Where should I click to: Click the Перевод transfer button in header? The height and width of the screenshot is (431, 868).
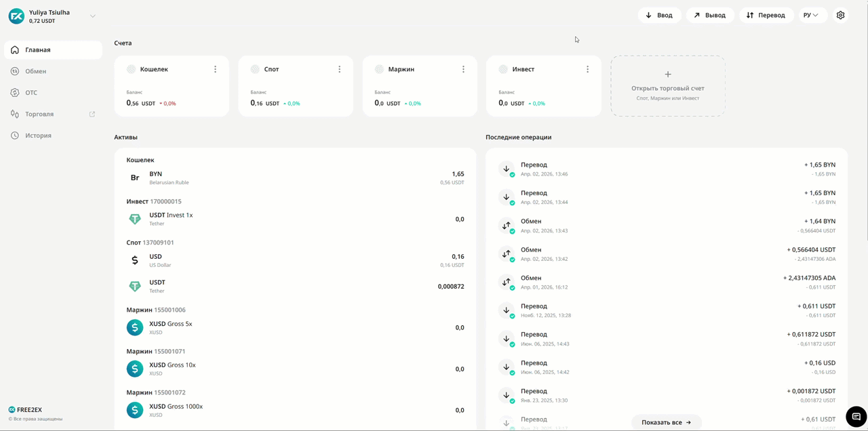click(x=766, y=15)
